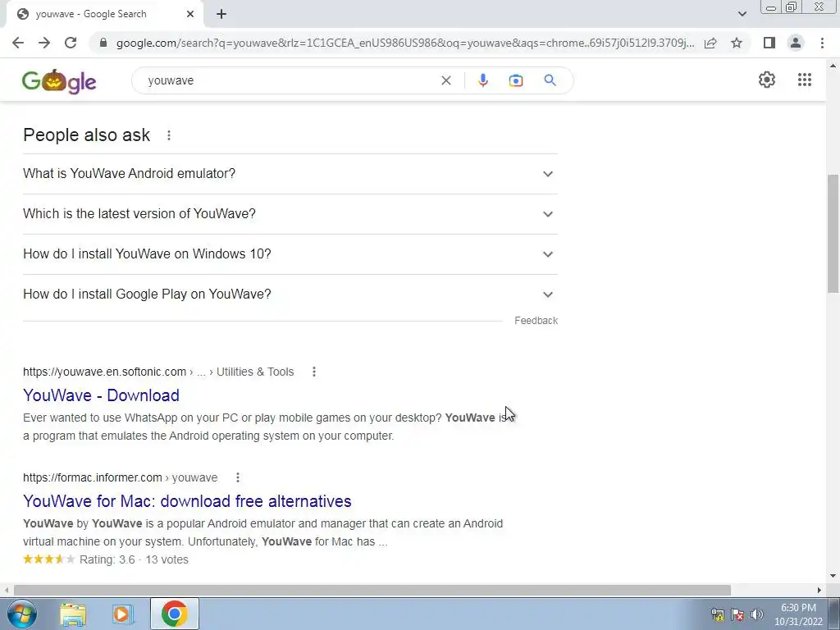Open the volume tray icon
This screenshot has width=840, height=630.
(757, 614)
